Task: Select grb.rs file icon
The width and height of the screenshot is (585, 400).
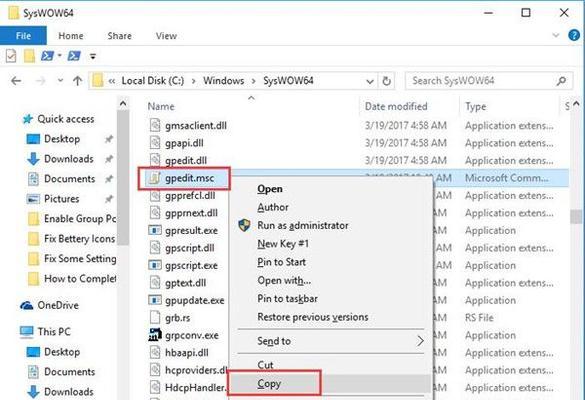Action: point(154,318)
